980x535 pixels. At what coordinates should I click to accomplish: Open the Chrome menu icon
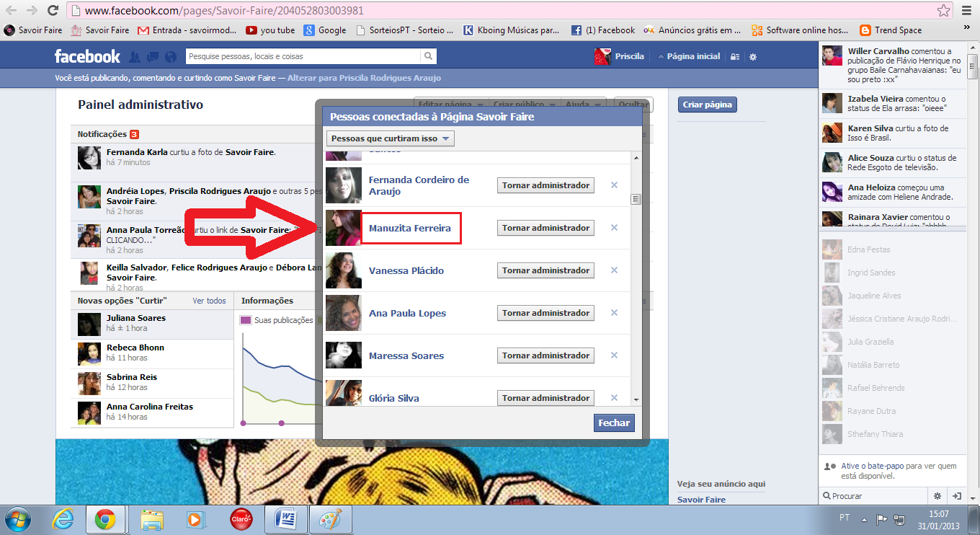click(966, 11)
